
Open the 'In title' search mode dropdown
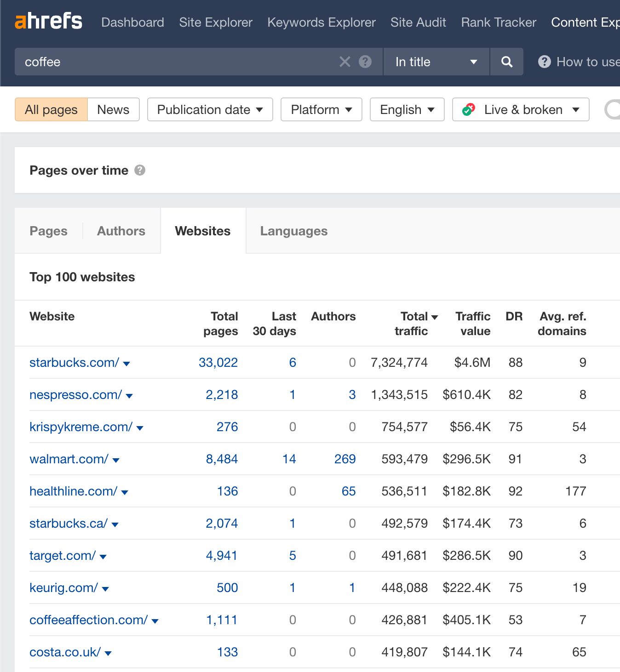pyautogui.click(x=436, y=62)
